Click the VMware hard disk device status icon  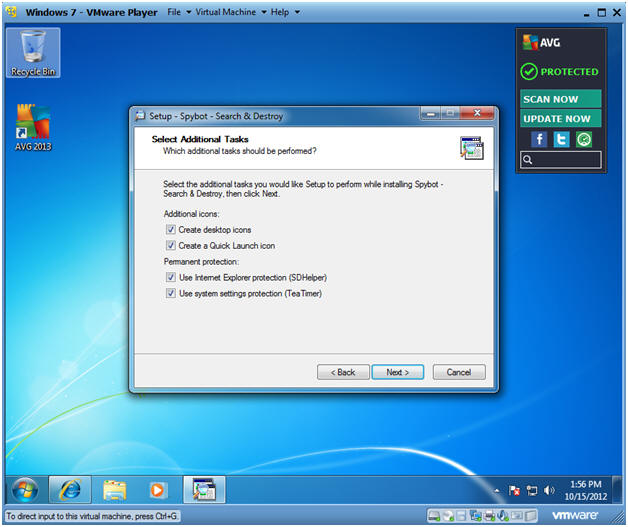[x=434, y=516]
